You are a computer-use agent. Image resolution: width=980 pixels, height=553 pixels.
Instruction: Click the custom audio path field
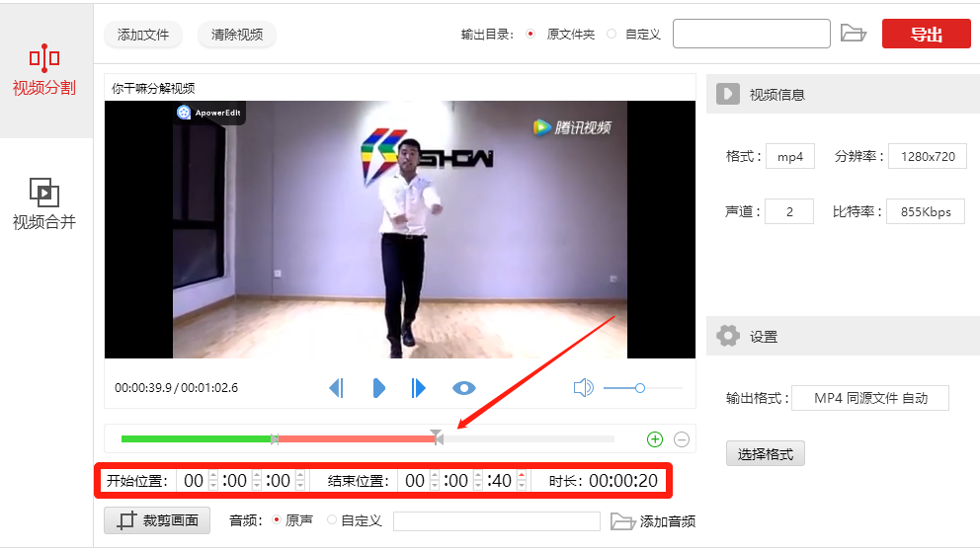(497, 521)
